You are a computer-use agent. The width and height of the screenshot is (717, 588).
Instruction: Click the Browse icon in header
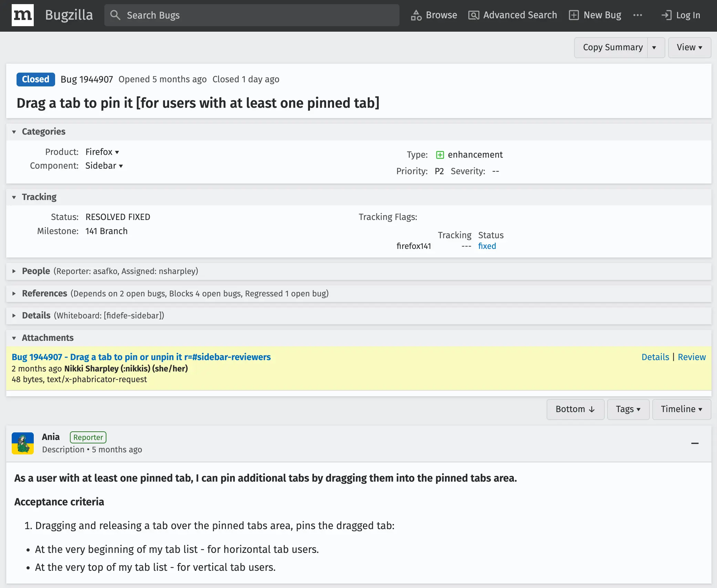click(416, 15)
